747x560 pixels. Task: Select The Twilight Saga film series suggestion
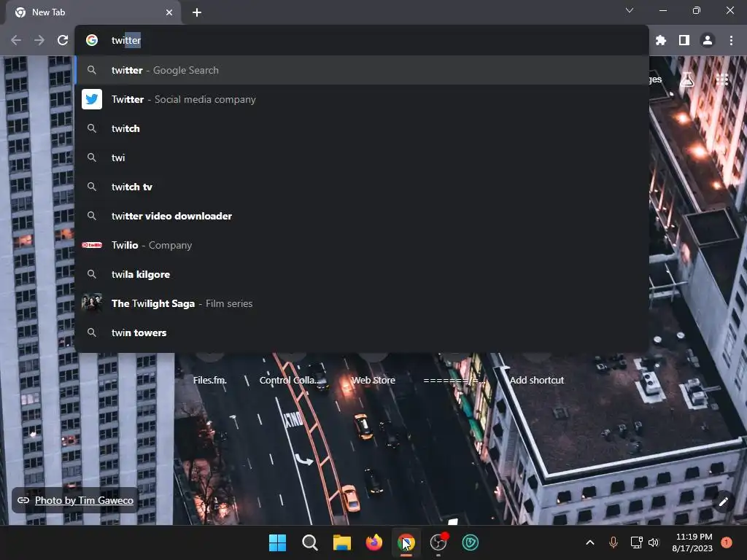362,303
